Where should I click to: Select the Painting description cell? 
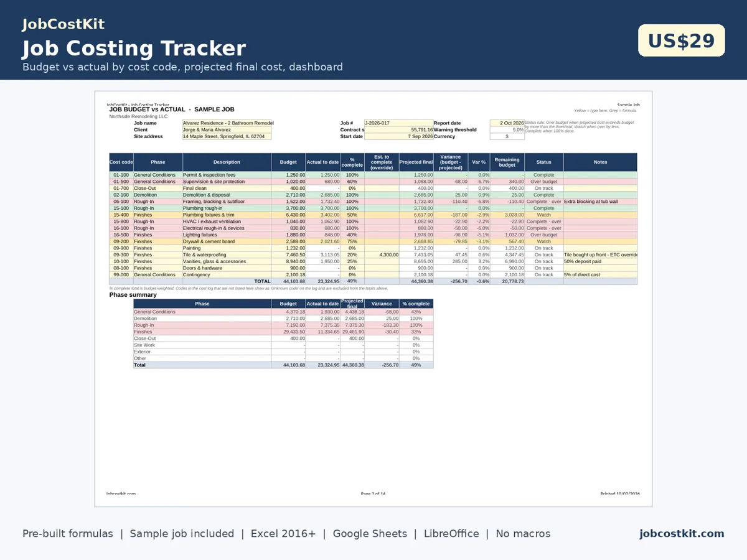(227, 248)
